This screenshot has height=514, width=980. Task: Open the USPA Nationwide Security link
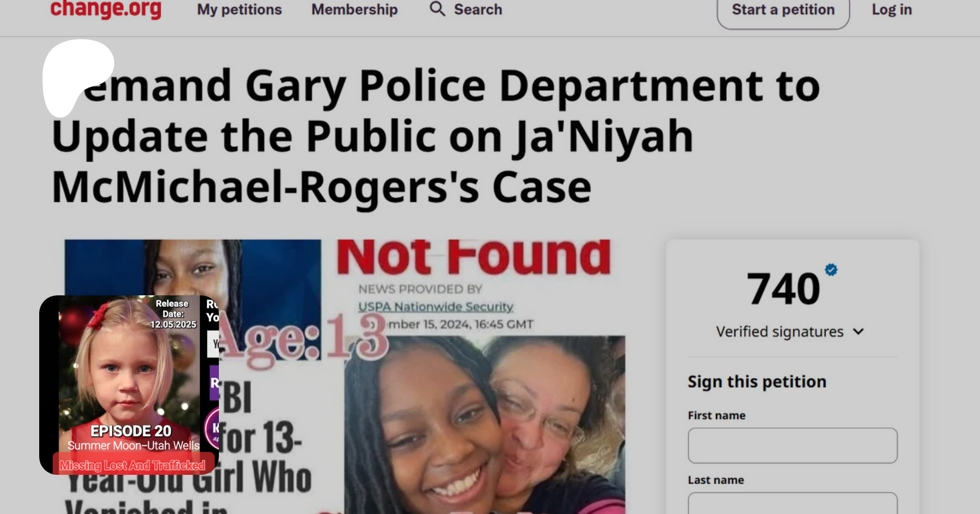coord(436,307)
